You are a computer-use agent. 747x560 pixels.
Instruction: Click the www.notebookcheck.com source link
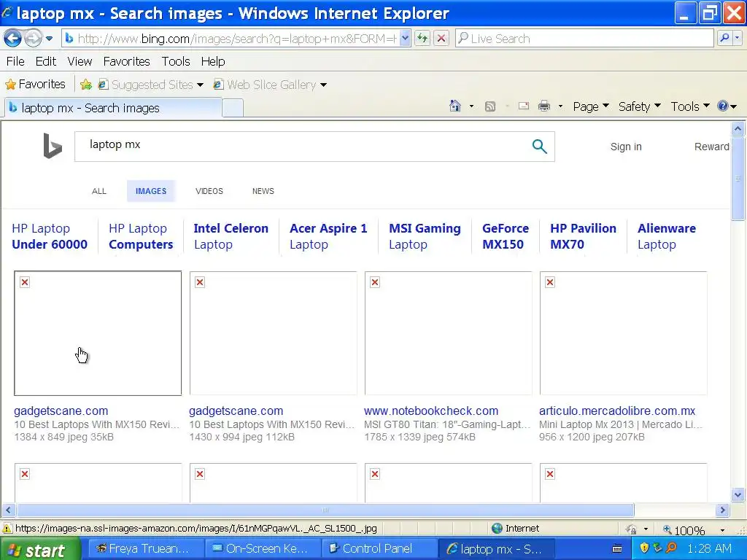(430, 411)
